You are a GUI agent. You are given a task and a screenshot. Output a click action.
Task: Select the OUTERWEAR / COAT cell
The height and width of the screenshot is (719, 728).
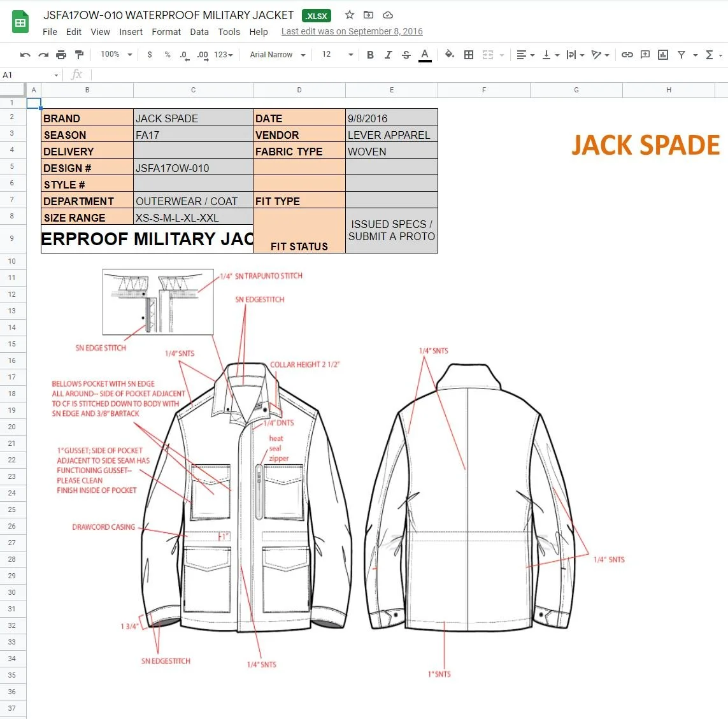193,201
